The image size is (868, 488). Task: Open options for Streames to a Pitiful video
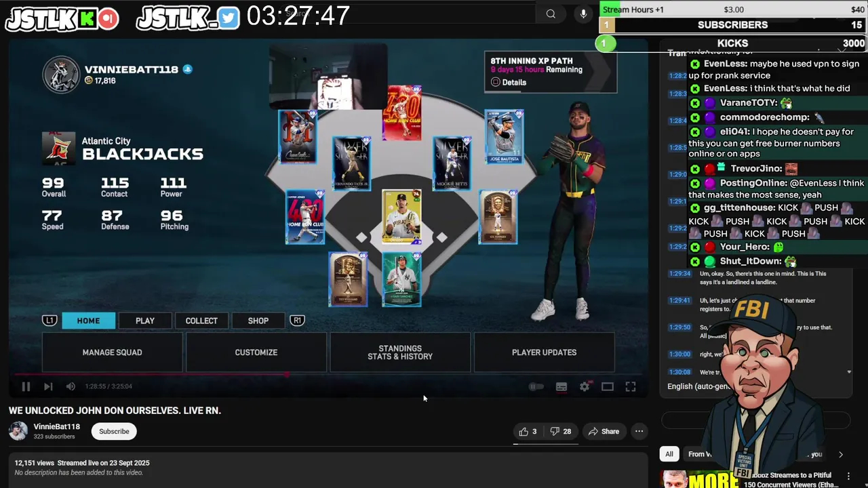(848, 476)
